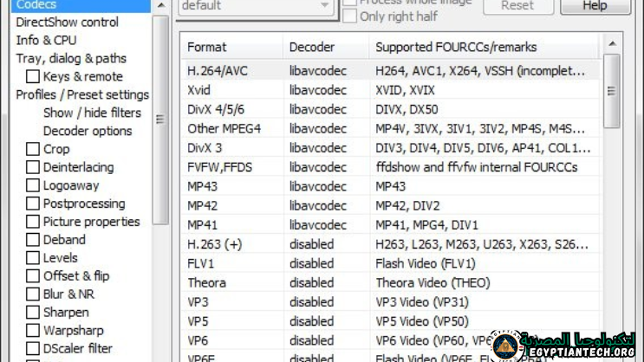The width and height of the screenshot is (644, 362).
Task: Check the Only right half option
Action: click(349, 16)
